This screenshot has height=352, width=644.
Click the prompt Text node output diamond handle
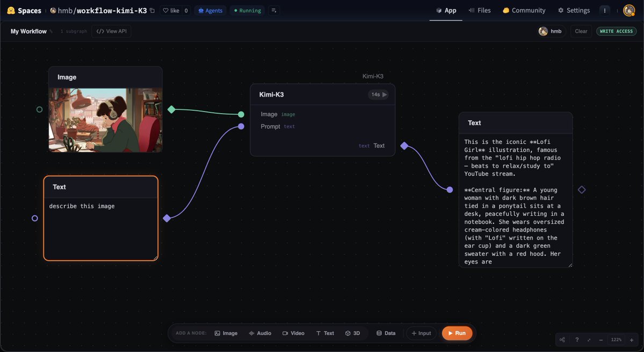pos(167,218)
